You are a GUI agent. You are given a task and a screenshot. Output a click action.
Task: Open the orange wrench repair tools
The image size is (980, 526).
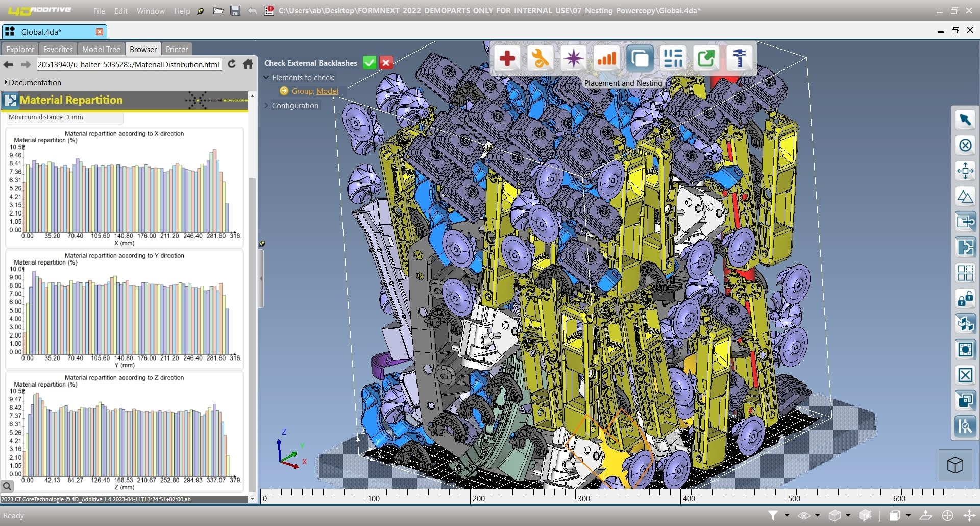click(540, 59)
